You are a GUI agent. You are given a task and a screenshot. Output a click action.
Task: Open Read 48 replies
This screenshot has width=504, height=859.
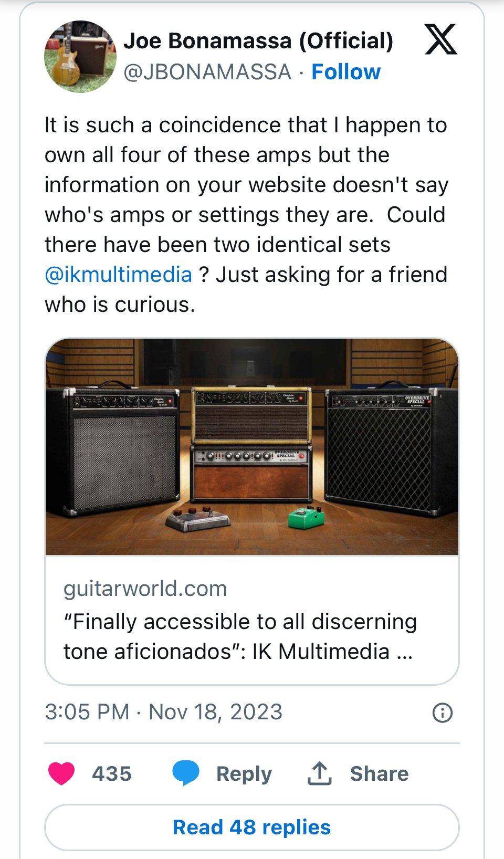pos(252,827)
